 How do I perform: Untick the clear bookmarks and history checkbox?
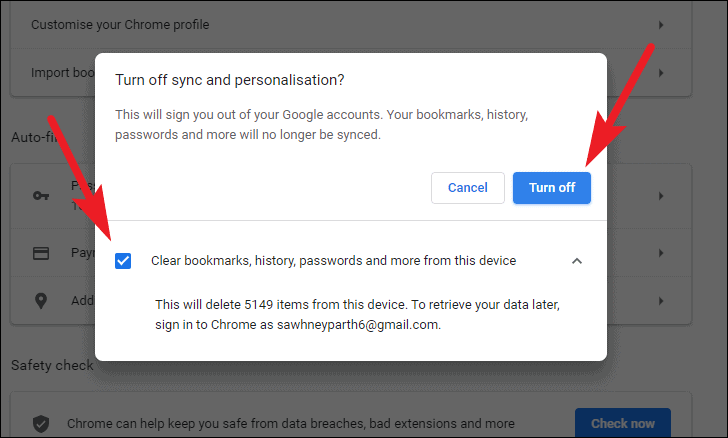pyautogui.click(x=123, y=261)
